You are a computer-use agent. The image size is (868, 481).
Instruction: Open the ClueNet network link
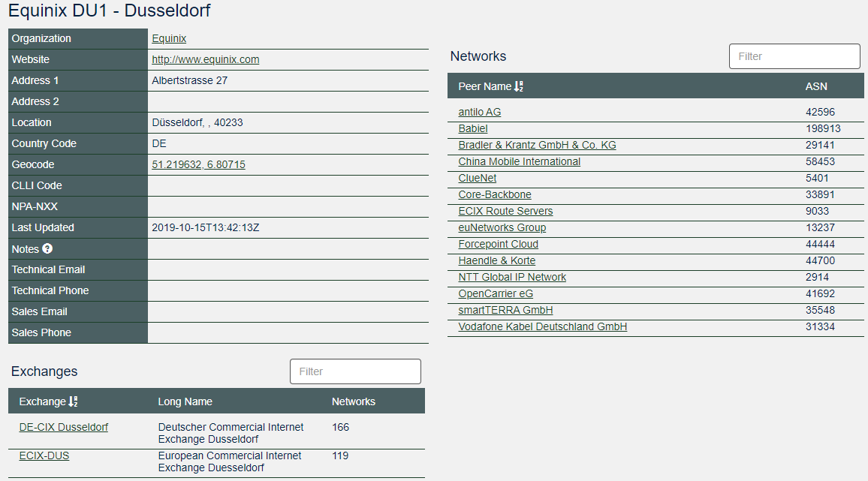click(x=478, y=179)
